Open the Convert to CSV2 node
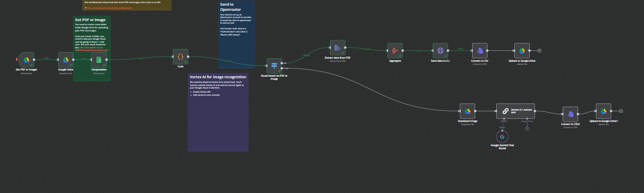Screen dimensions: 644x193 click(x=570, y=114)
